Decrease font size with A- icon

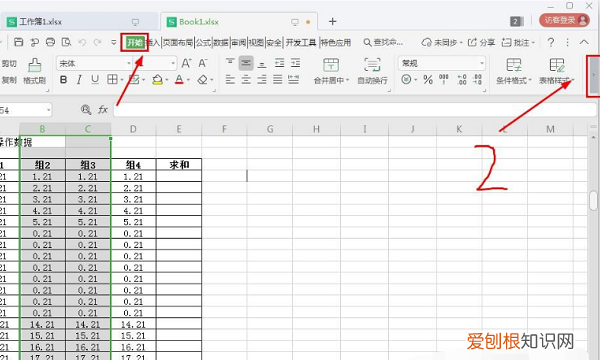(x=202, y=63)
